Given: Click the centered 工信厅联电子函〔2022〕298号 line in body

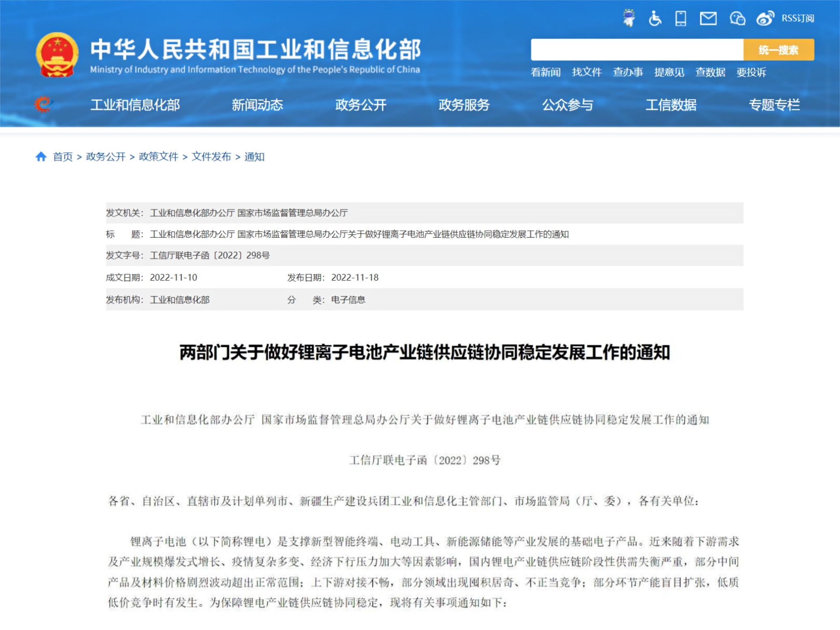Looking at the screenshot, I should click(425, 460).
